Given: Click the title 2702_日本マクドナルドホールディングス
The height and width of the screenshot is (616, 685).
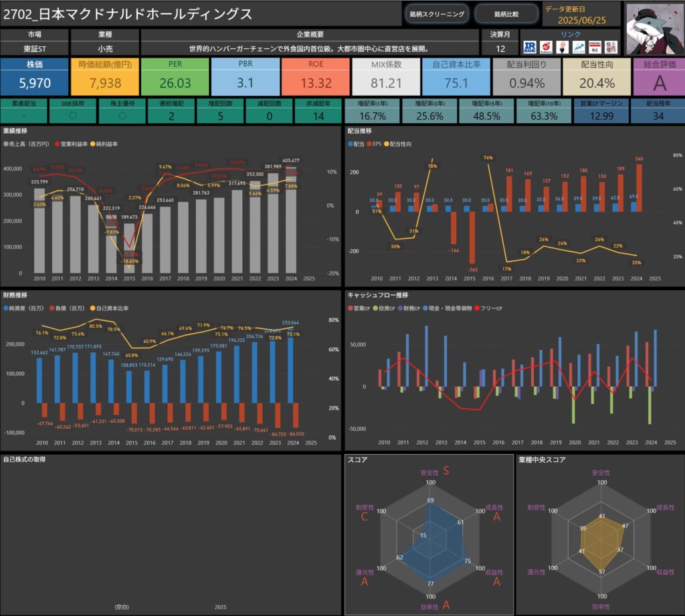Looking at the screenshot, I should [128, 14].
